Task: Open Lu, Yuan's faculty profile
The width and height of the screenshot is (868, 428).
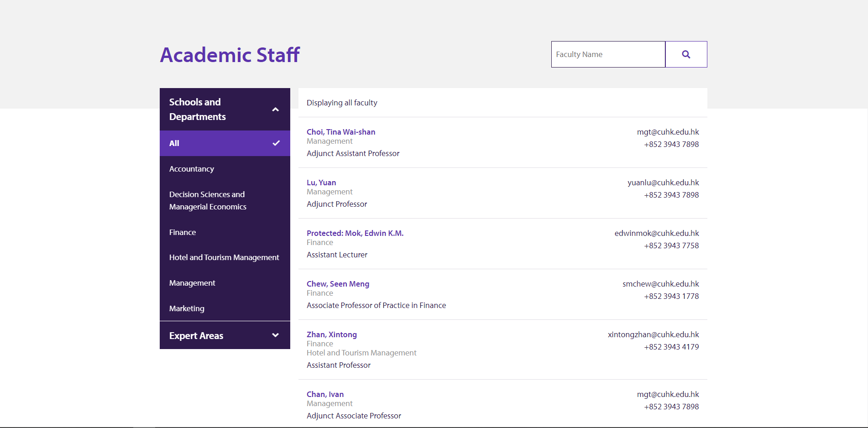Action: 321,183
